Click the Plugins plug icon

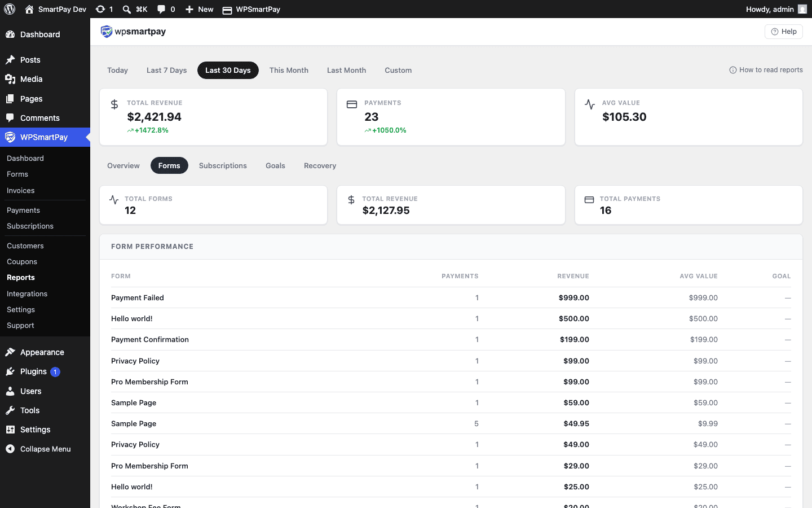point(10,371)
